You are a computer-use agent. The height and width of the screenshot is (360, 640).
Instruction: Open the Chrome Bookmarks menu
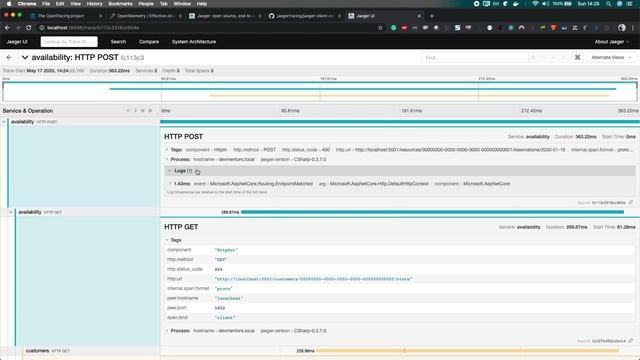tap(120, 4)
